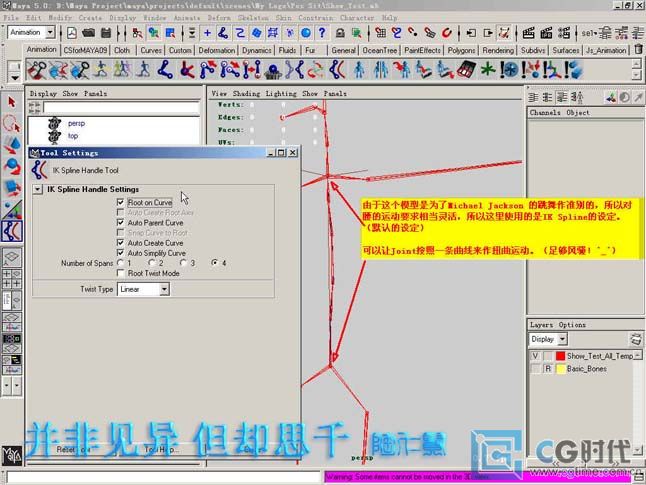
Task: Toggle the Auto Simplify Curve checkbox
Action: [x=120, y=253]
